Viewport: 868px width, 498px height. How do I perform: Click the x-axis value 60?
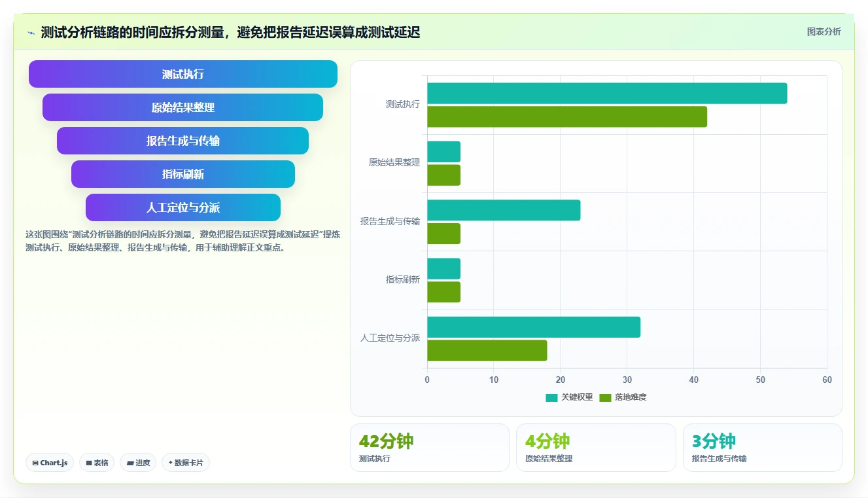[x=827, y=380]
